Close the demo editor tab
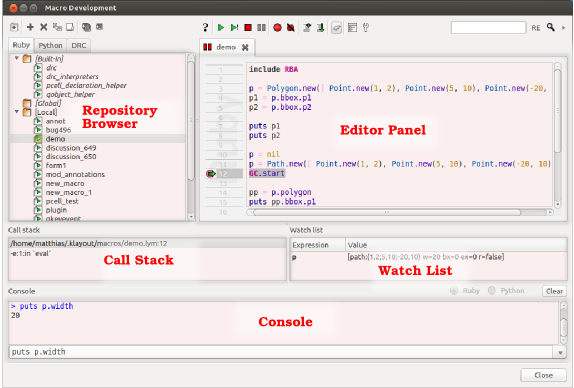 coord(245,47)
